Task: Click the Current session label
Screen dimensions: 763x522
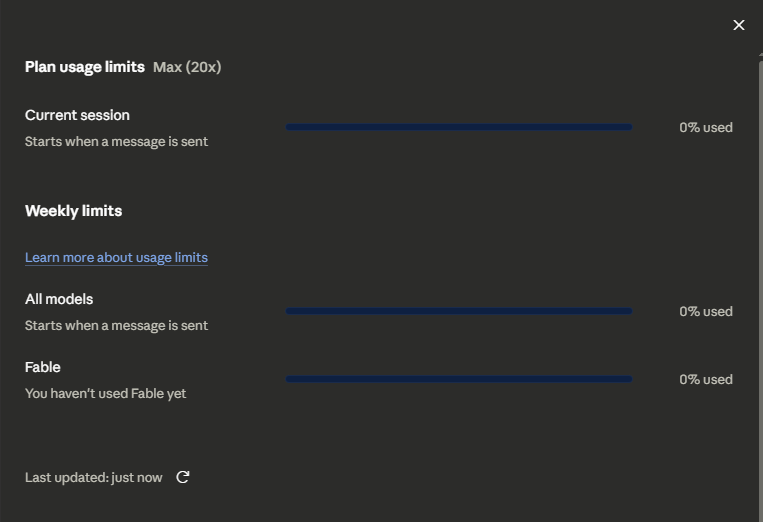Action: (x=77, y=115)
